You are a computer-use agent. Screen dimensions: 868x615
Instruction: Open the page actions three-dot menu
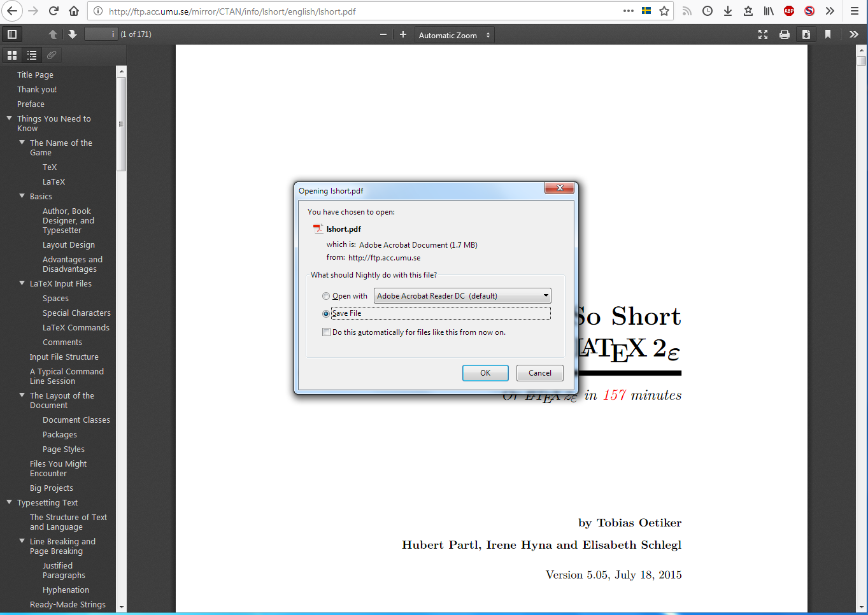click(629, 11)
